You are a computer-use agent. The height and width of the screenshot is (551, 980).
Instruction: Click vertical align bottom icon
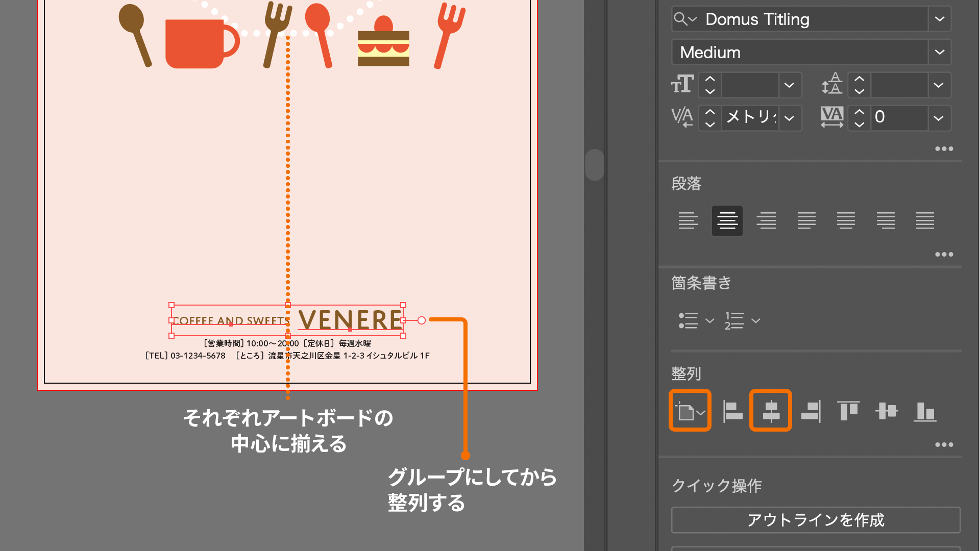coord(924,411)
